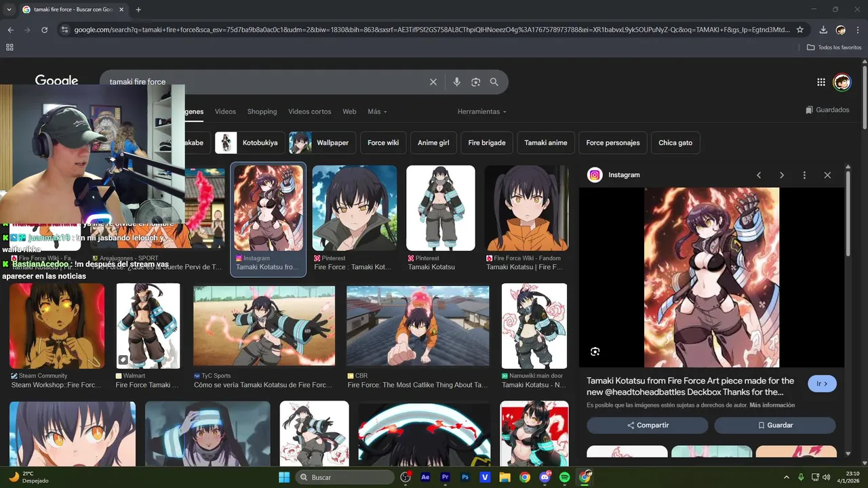Click the magnifier search button in search bar
Screen dimensions: 868x488
(x=494, y=82)
